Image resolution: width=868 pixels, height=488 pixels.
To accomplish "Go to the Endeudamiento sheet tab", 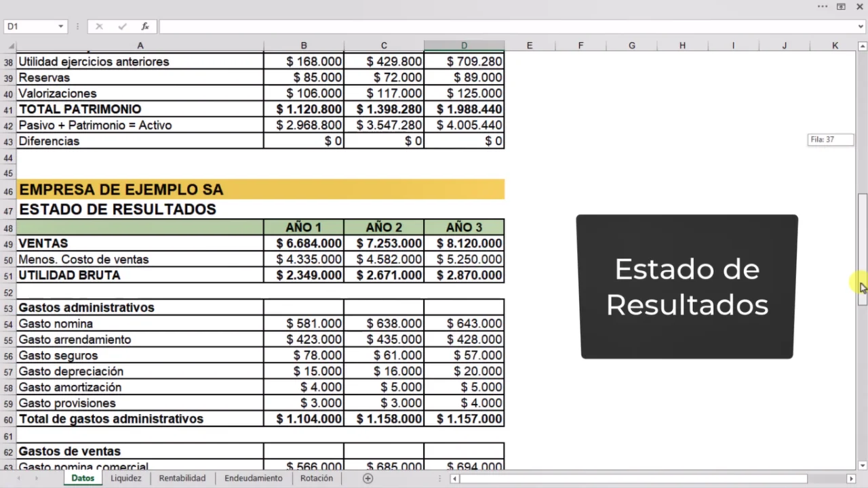I will [254, 479].
